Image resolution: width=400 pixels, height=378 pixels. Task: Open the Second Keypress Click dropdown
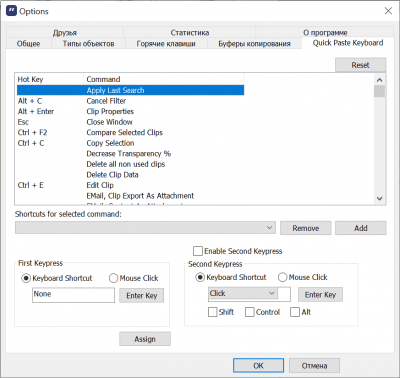point(243,293)
